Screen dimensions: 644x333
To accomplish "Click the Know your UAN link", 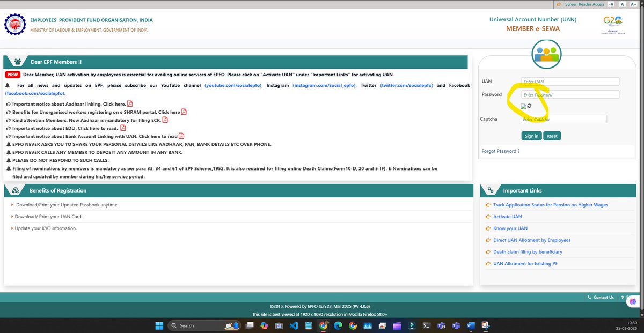I will pyautogui.click(x=510, y=228).
